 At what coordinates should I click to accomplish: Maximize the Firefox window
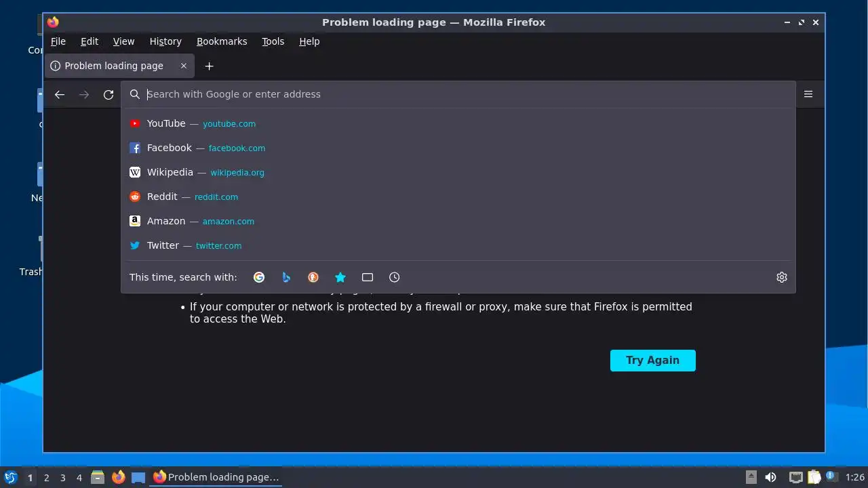pos(802,22)
